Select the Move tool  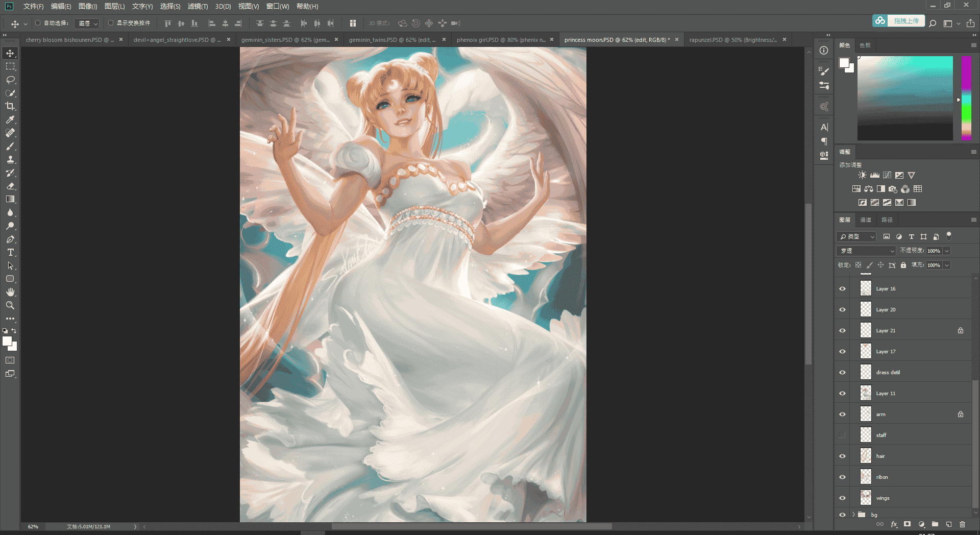coord(10,53)
